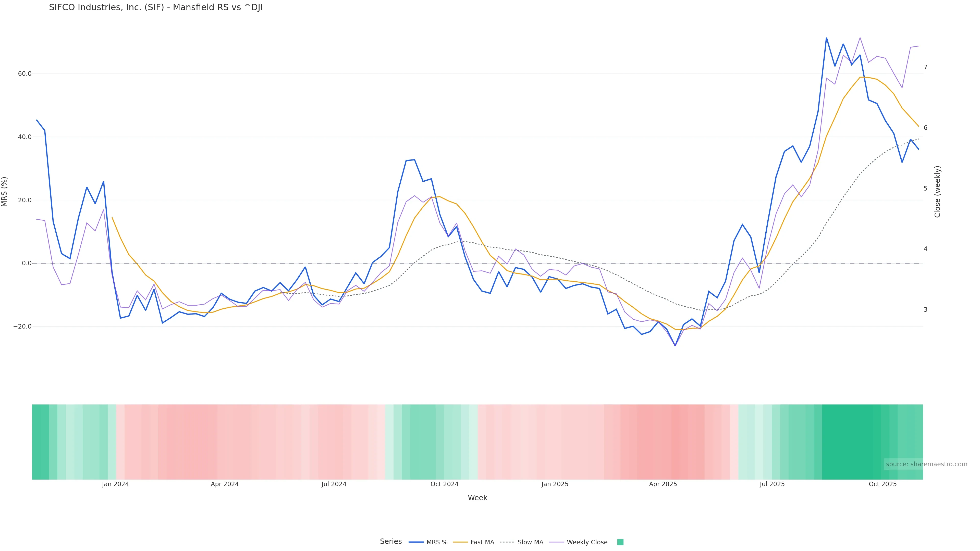Hide the Fast MA legend series
Screen dimensions: 980x551
tap(482, 542)
